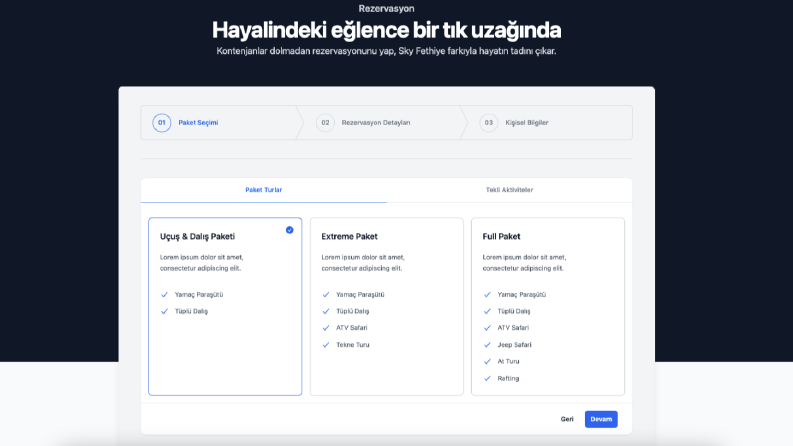This screenshot has width=793, height=446.
Task: Switch to the Paket Turlar tab
Action: 263,190
